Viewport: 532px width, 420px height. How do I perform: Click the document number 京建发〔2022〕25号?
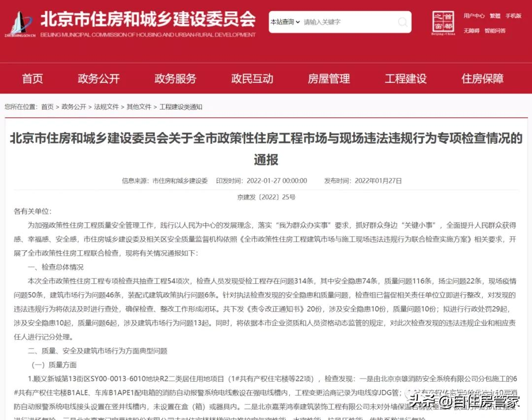point(266,197)
